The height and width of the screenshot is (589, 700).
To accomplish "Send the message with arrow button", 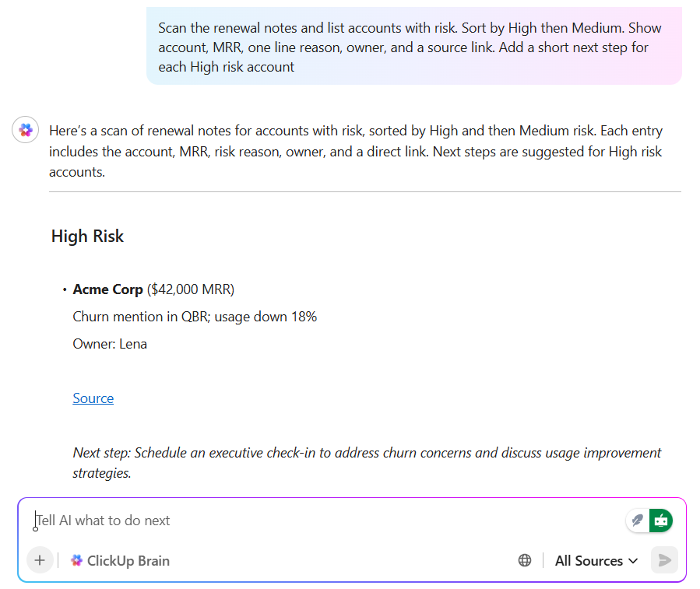I will (x=664, y=560).
